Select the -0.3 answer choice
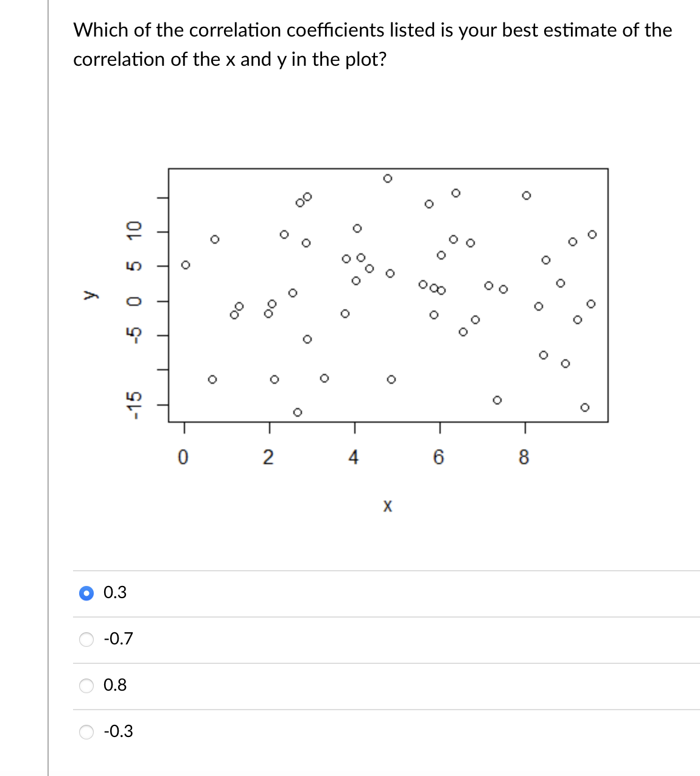700x776 pixels. point(86,732)
